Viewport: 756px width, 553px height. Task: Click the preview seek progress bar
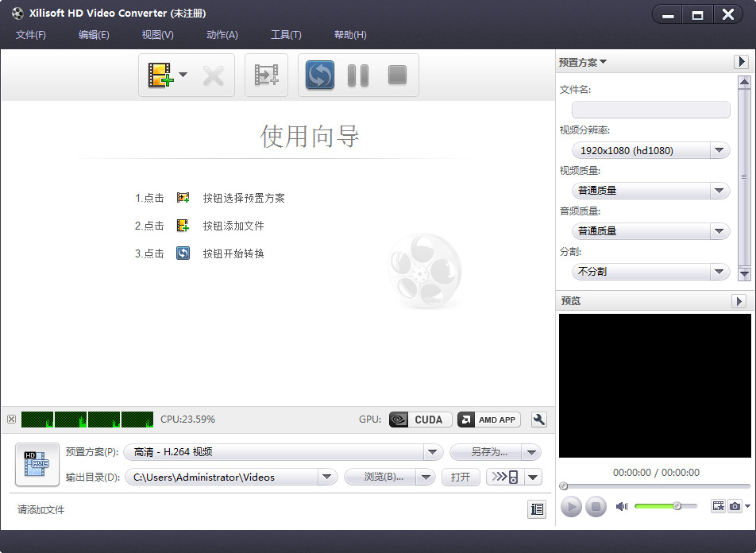point(654,486)
